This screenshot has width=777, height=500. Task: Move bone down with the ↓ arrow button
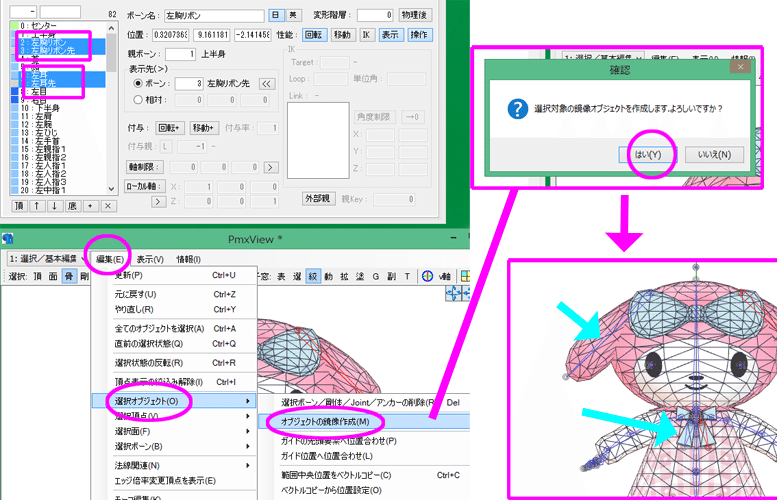coord(55,206)
